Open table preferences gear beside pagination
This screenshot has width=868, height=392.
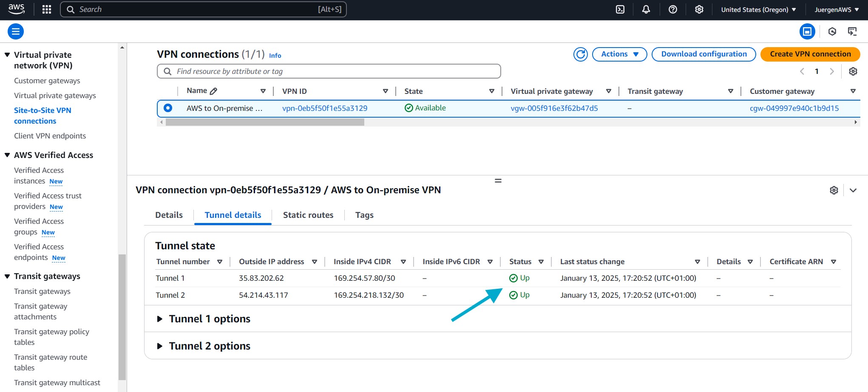[x=853, y=71]
